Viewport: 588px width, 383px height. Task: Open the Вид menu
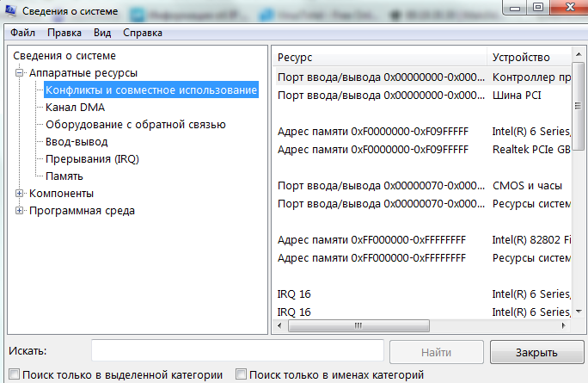[x=102, y=33]
